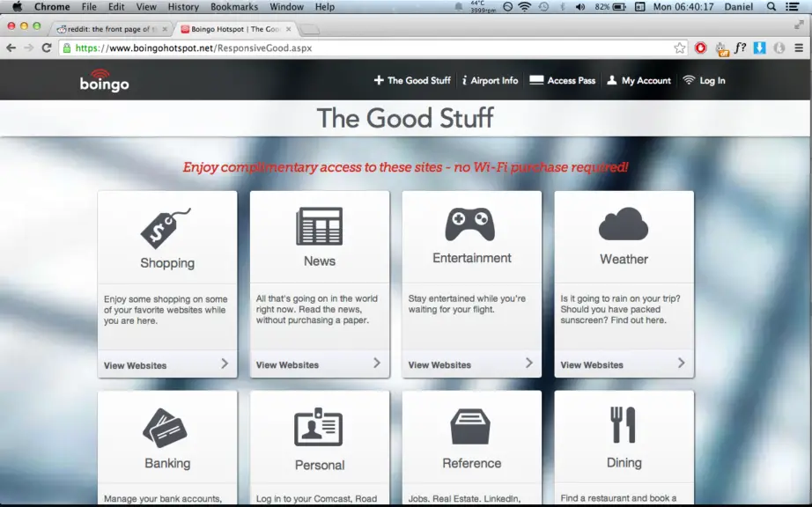Select the Boingo Hotspot tab
The image size is (812, 507).
point(234,29)
